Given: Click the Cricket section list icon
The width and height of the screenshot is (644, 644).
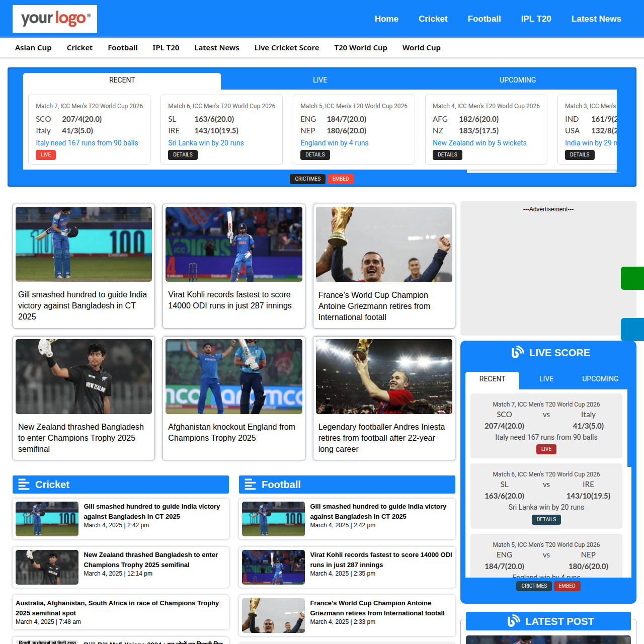Looking at the screenshot, I should (x=24, y=485).
